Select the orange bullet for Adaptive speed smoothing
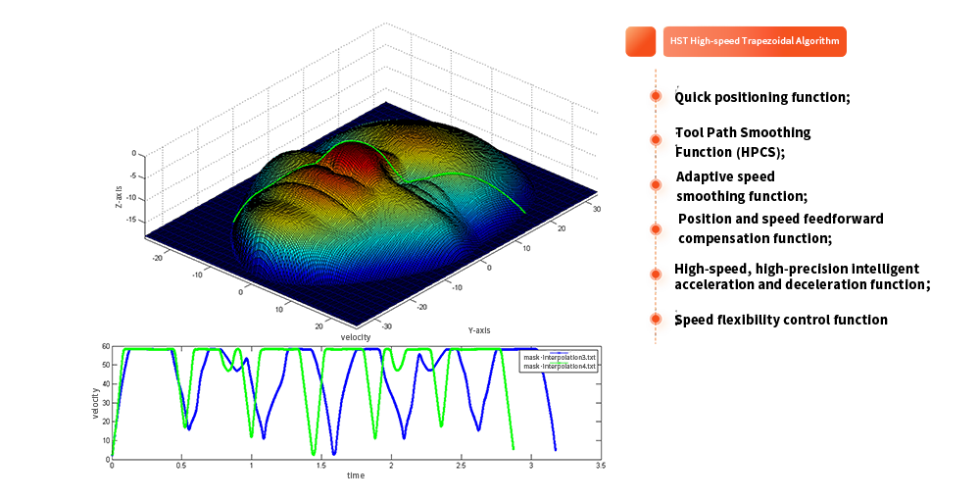 click(x=660, y=188)
